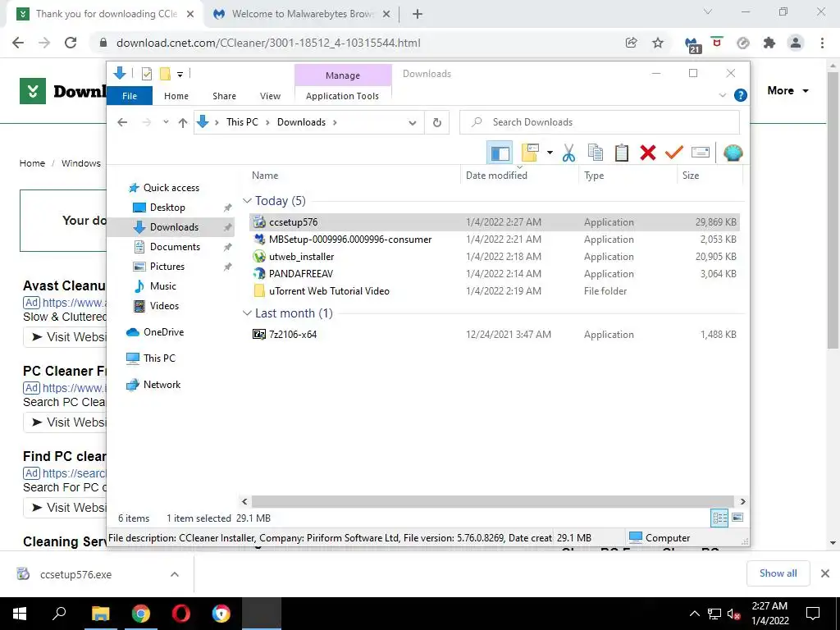Viewport: 840px width, 630px height.
Task: Open Chrome three-dot menu
Action: pyautogui.click(x=822, y=43)
